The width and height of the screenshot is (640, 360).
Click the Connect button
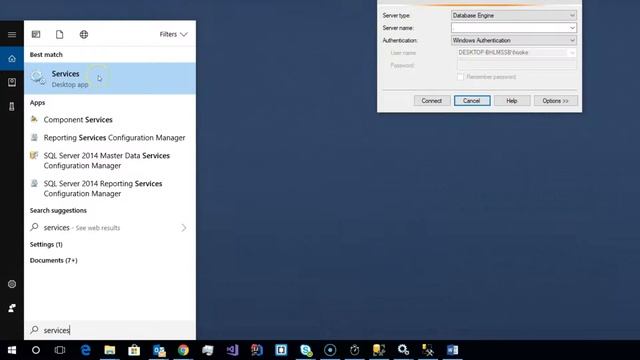[432, 101]
